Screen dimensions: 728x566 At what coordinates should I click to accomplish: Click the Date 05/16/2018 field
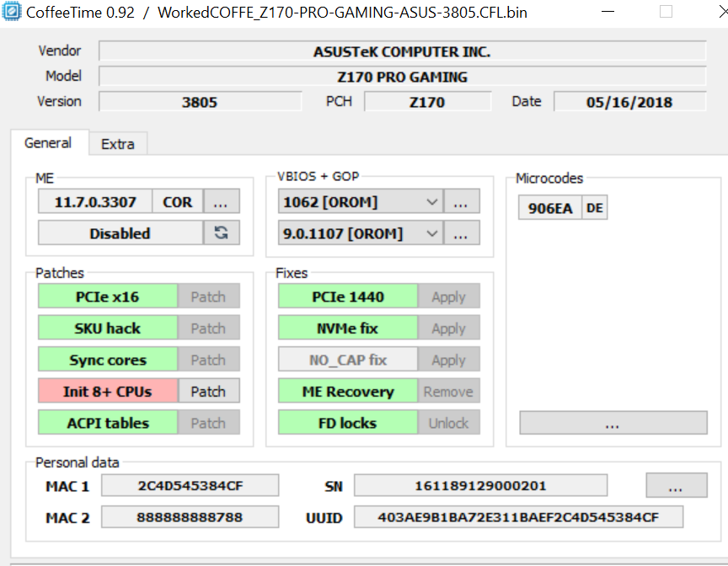[630, 102]
